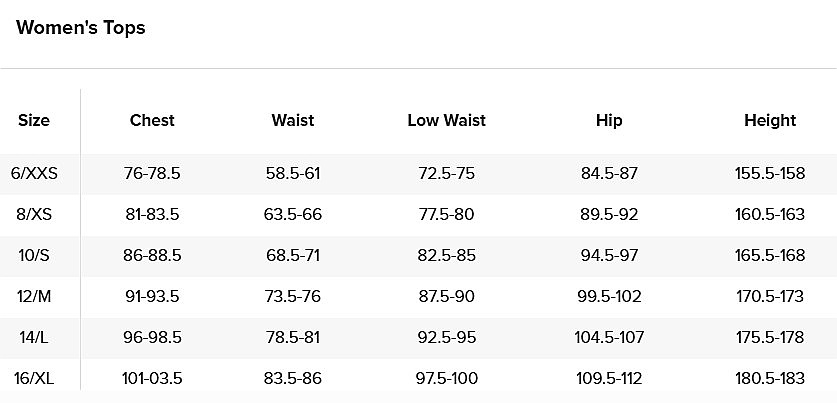Viewport: 837px width, 403px height.
Task: Select waist measurement 63.5-66
Action: click(x=293, y=215)
